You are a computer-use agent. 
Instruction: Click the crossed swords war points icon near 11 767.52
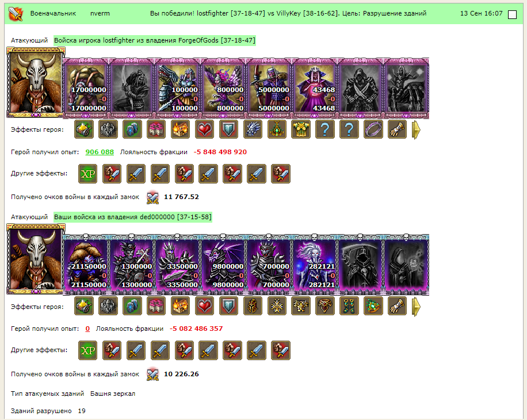pyautogui.click(x=152, y=197)
